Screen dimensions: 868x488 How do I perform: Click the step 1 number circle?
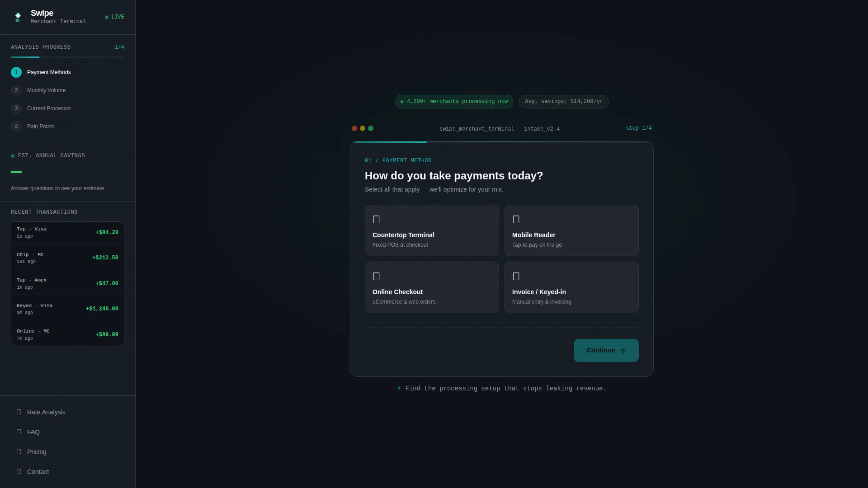tap(16, 72)
